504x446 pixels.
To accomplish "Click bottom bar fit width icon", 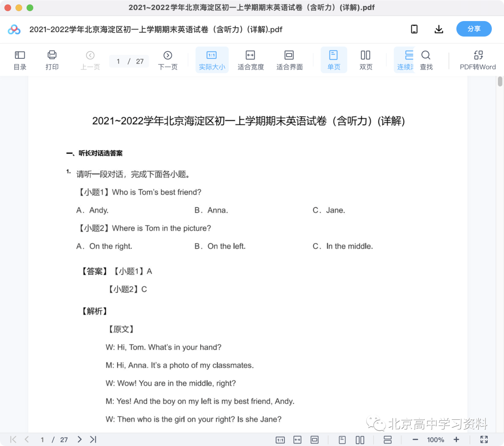I will [x=297, y=439].
